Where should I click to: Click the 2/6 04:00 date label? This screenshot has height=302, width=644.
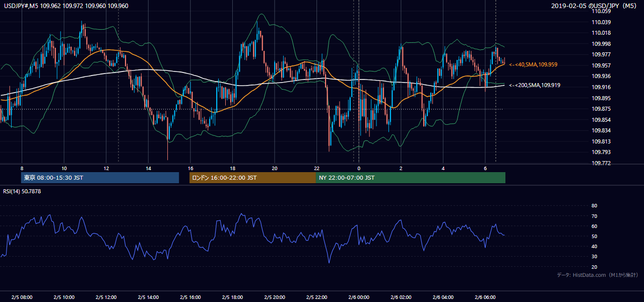[x=443, y=297]
